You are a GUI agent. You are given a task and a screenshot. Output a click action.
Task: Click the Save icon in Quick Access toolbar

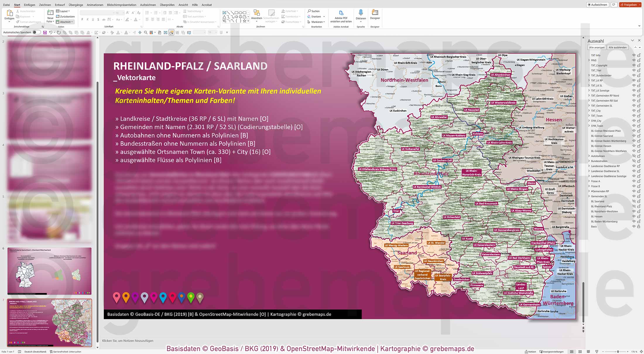coord(44,32)
